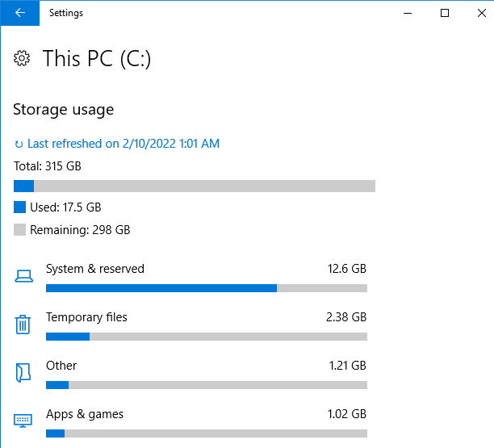Click the Apps & games keyboard icon
Viewport: 494px width, 448px height.
tap(23, 421)
